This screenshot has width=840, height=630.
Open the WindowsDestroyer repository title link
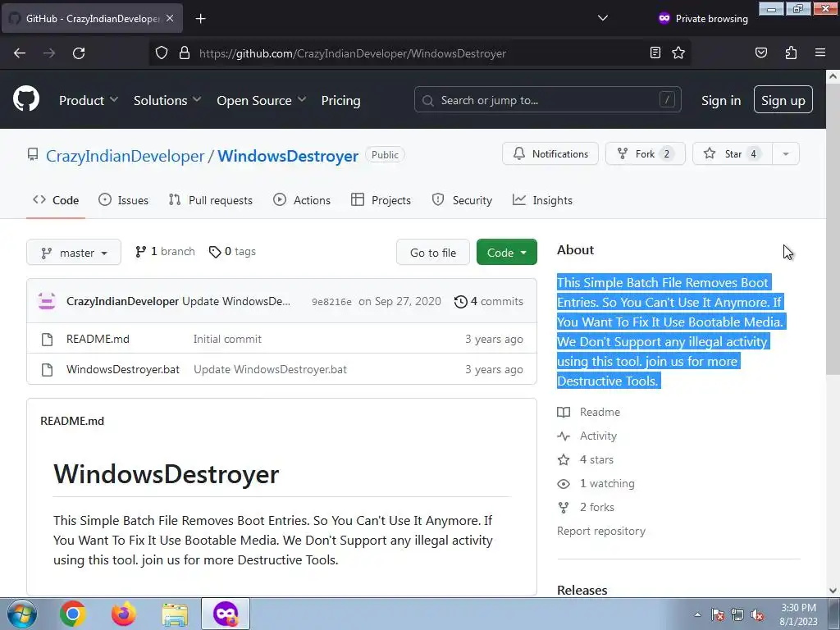pyautogui.click(x=288, y=156)
